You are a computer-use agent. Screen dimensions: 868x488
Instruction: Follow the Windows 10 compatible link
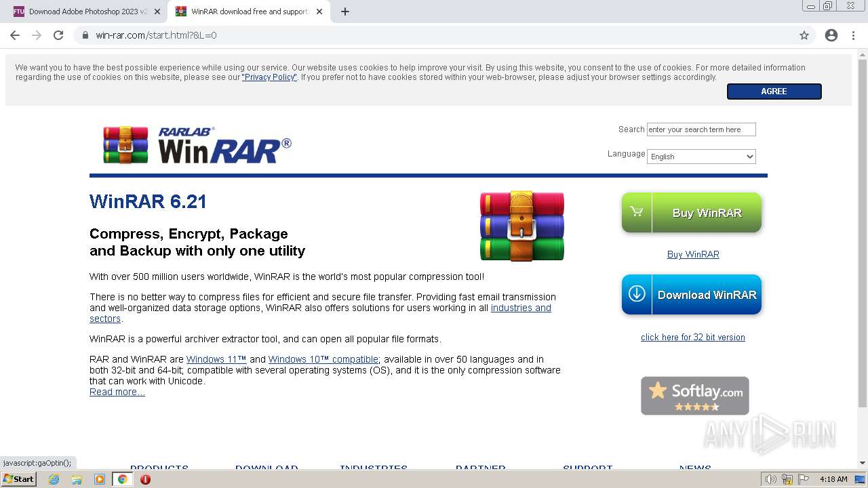(x=323, y=359)
